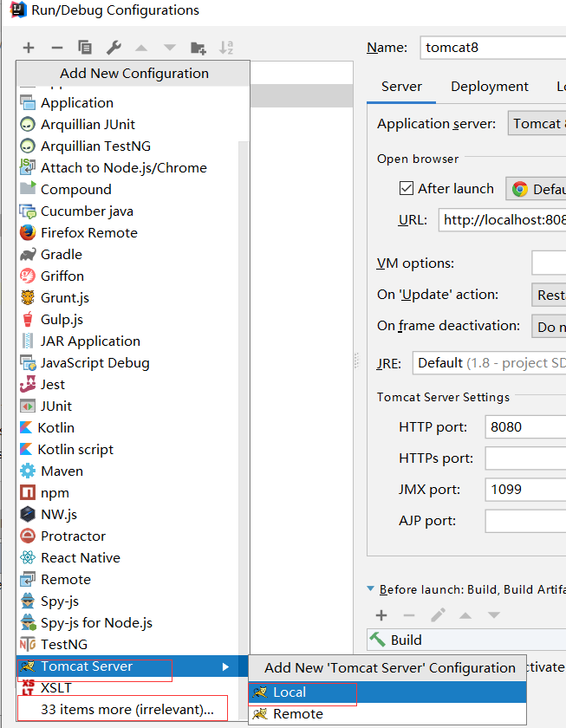This screenshot has height=728, width=566.
Task: Select Build task in before launch list
Action: (466, 640)
